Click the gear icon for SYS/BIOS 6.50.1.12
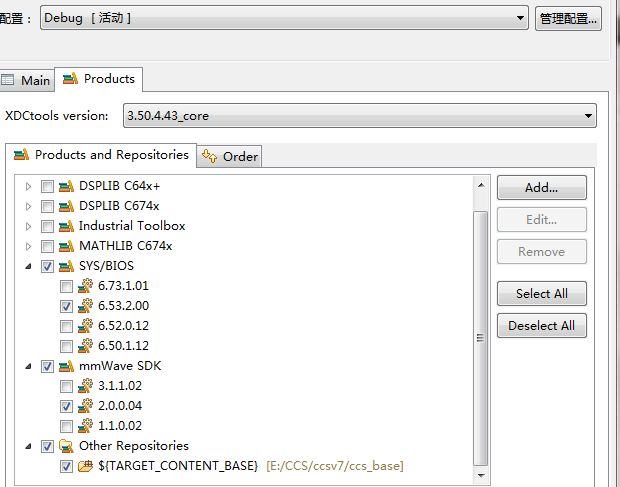The width and height of the screenshot is (620, 487). pos(85,346)
